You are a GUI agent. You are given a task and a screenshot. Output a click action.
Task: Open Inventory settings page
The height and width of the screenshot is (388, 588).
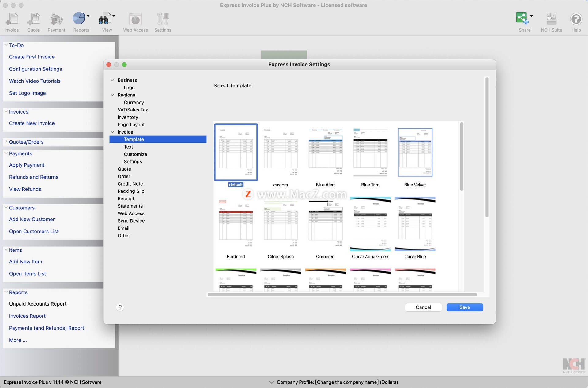tap(128, 117)
